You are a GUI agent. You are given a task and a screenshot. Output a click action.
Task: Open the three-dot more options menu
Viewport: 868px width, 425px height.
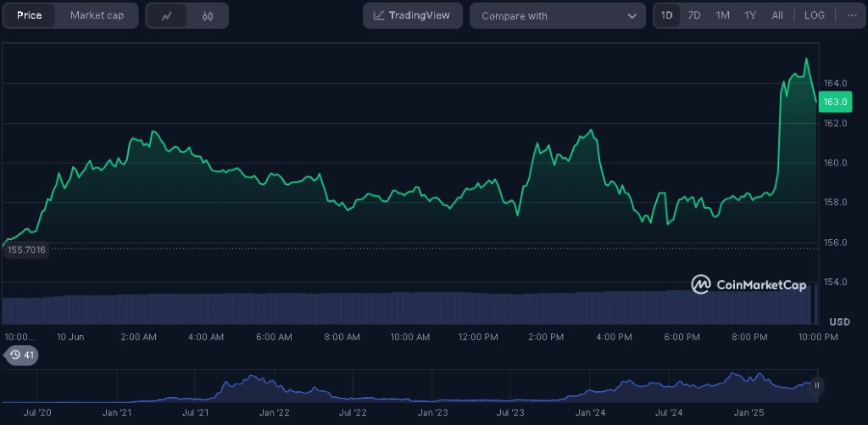850,15
